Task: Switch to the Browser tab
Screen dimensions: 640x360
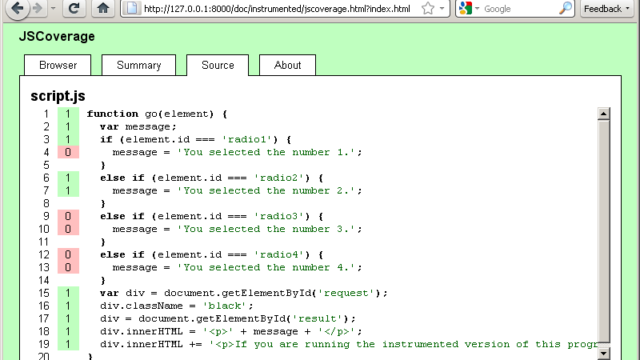Action: 58,65
